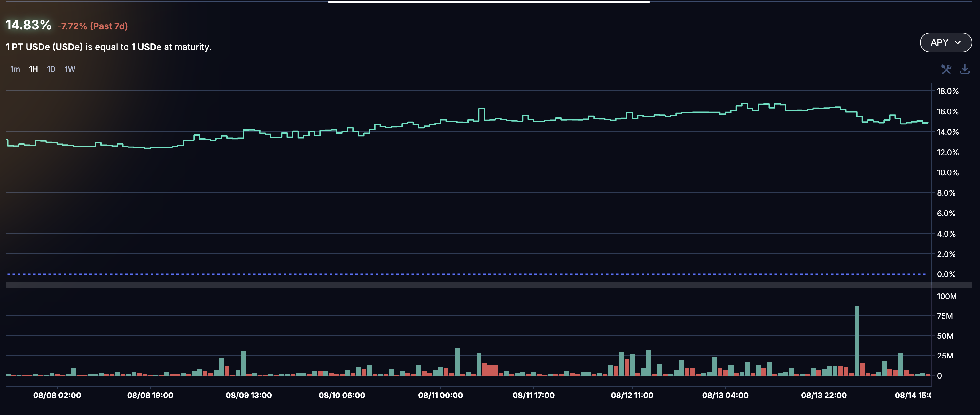Click the 08/11 00:00 time axis label
The width and height of the screenshot is (980, 415).
click(440, 395)
